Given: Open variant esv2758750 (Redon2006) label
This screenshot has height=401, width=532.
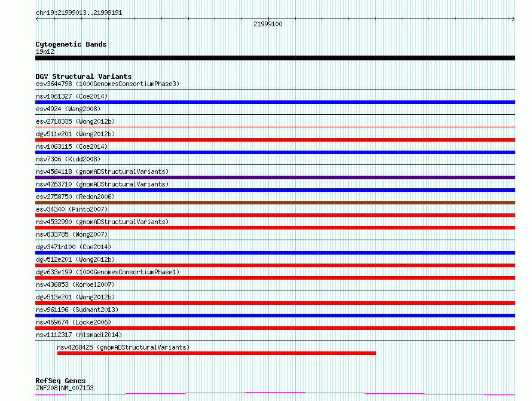Looking at the screenshot, I should click(x=75, y=197).
